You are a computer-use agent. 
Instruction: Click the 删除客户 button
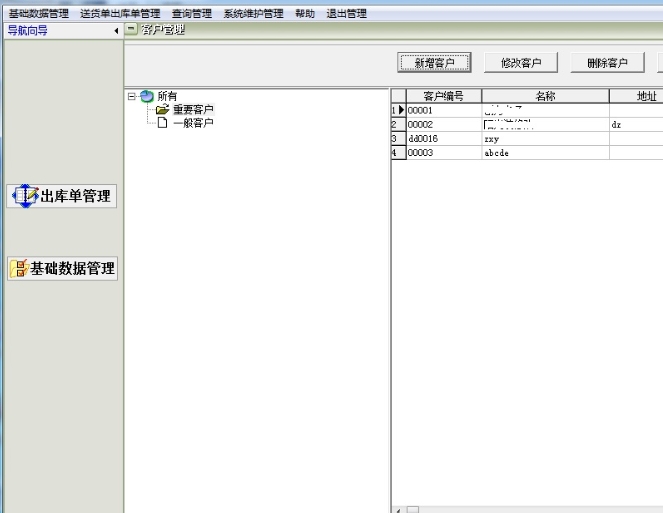pos(607,63)
